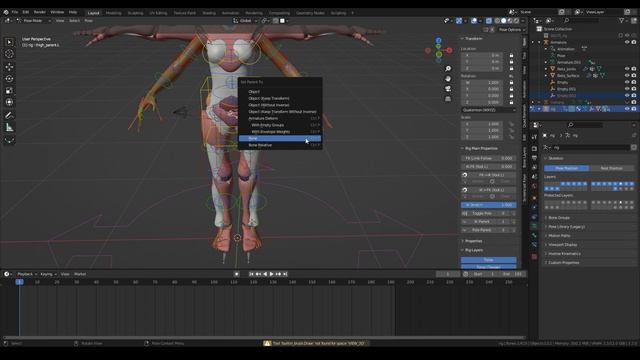Viewport: 640px width, 360px height.
Task: Select Rest Position button
Action: (611, 168)
